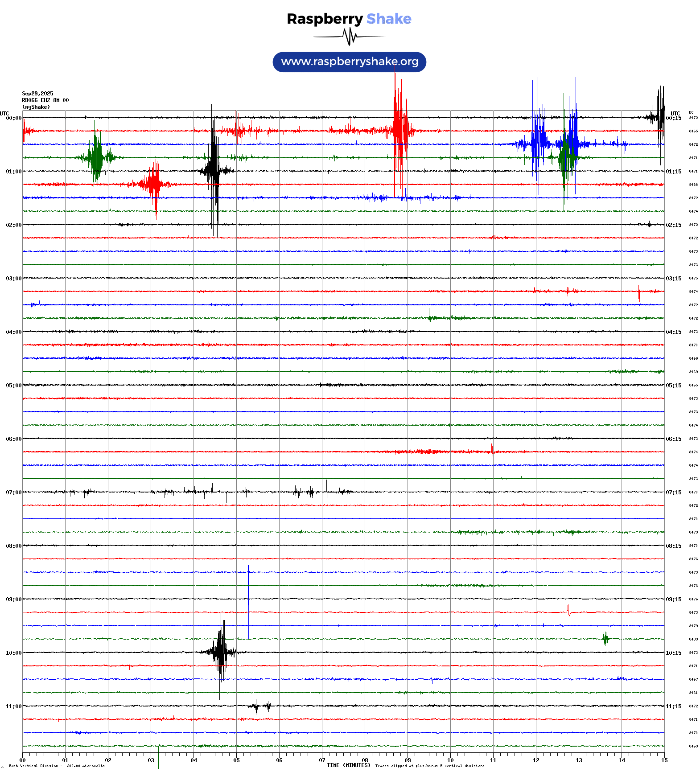Click the (myShake) label under station name
Viewport: 700px width, 772px height.
click(36, 107)
